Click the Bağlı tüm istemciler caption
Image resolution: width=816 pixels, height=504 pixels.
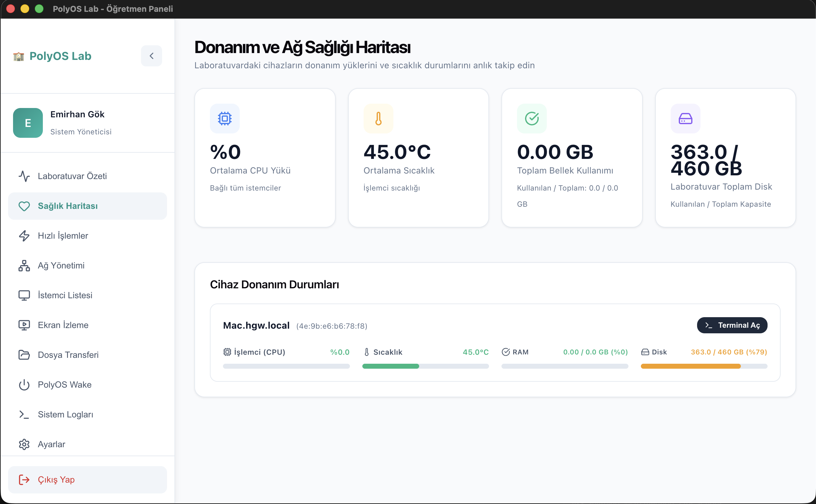click(x=245, y=188)
